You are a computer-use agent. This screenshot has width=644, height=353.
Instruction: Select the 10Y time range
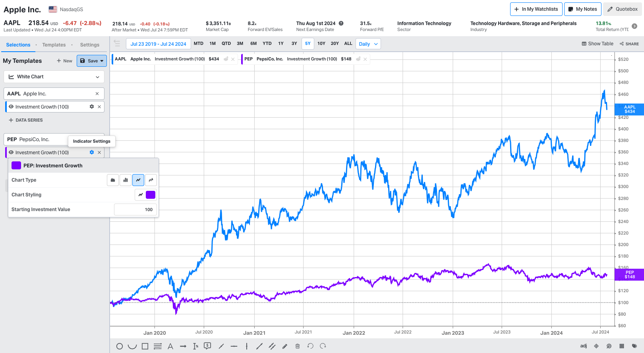click(321, 44)
